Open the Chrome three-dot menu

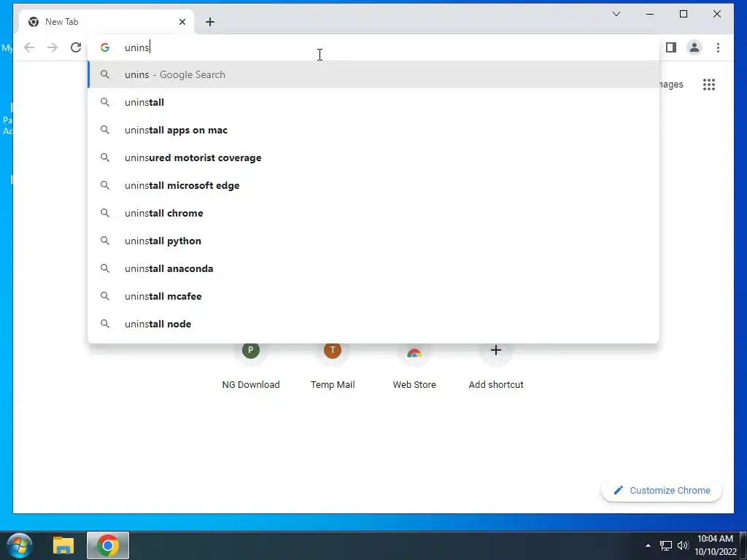pos(718,47)
